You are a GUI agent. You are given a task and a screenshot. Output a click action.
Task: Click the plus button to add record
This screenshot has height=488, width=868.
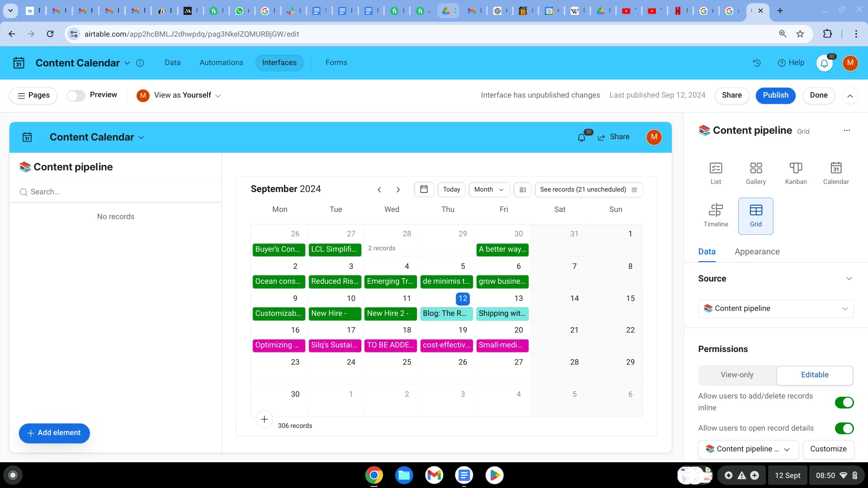click(x=264, y=419)
